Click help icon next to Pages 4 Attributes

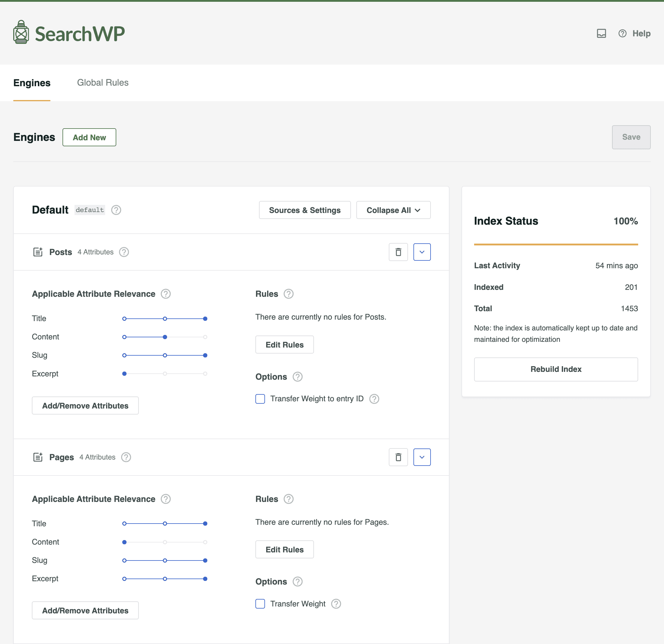[x=126, y=457]
